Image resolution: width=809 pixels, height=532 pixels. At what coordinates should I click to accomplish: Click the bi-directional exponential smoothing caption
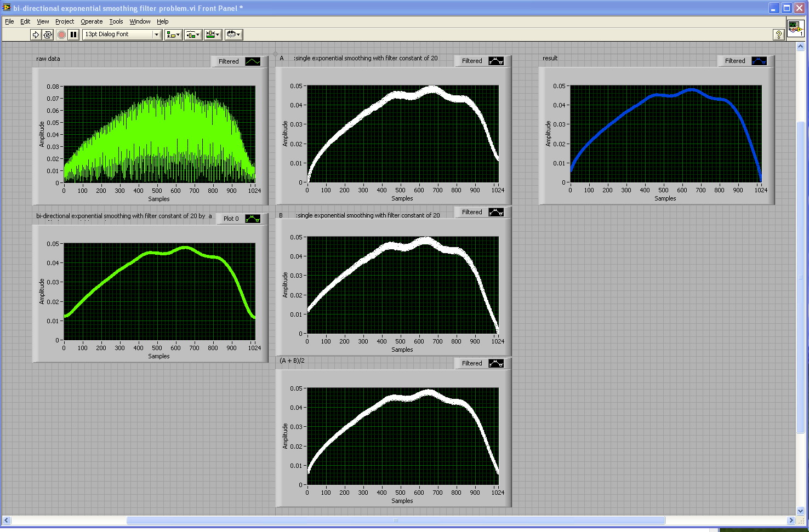click(x=124, y=216)
